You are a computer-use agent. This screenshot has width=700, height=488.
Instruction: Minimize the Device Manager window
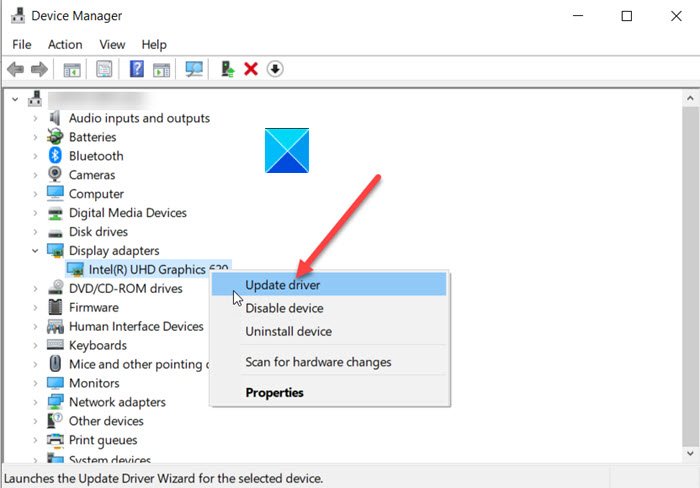578,16
